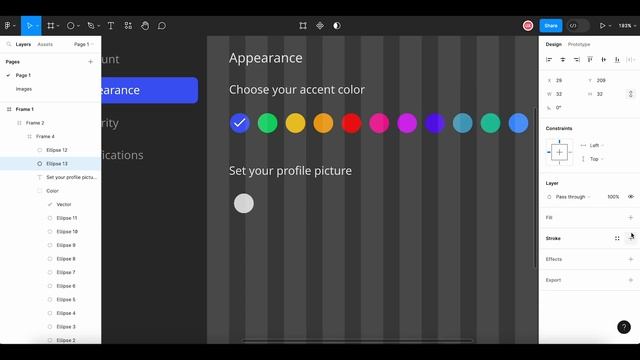Add a new page with plus icon
The image size is (640, 360).
[91, 62]
